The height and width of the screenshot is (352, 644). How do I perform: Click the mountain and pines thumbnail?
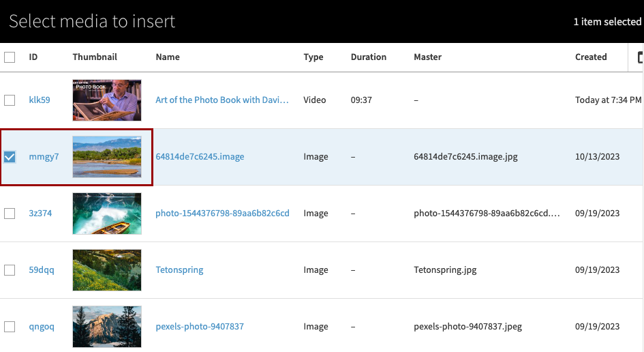(x=107, y=327)
